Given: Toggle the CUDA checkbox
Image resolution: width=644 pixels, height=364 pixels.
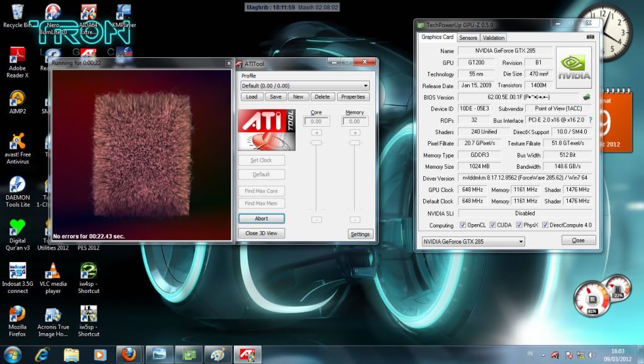Looking at the screenshot, I should pyautogui.click(x=492, y=225).
